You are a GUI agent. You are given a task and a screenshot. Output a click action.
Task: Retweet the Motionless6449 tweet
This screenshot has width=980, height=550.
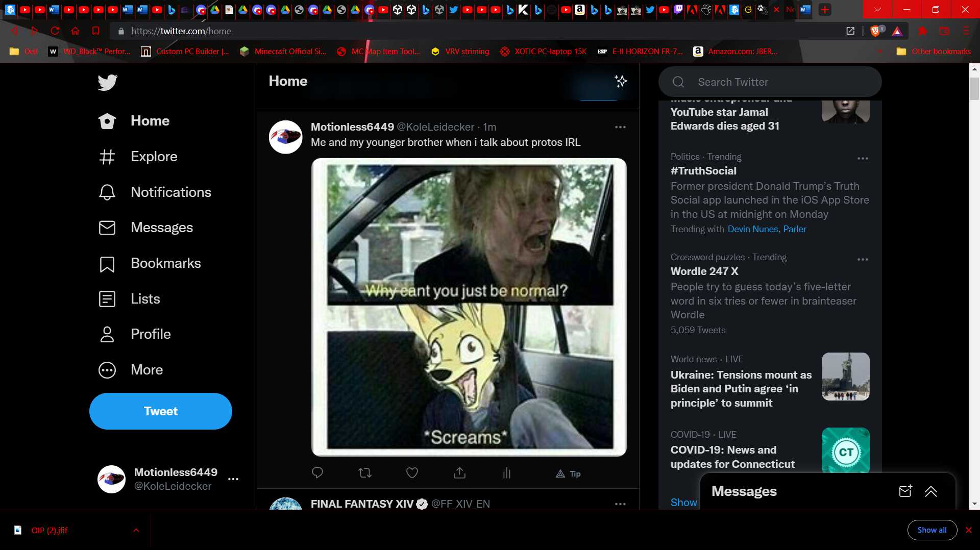click(365, 473)
